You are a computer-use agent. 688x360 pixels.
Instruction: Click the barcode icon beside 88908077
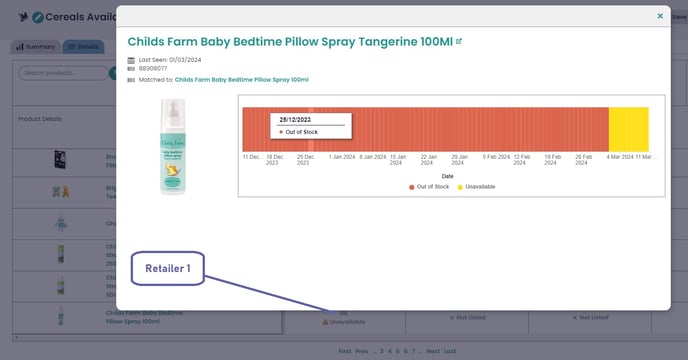131,69
